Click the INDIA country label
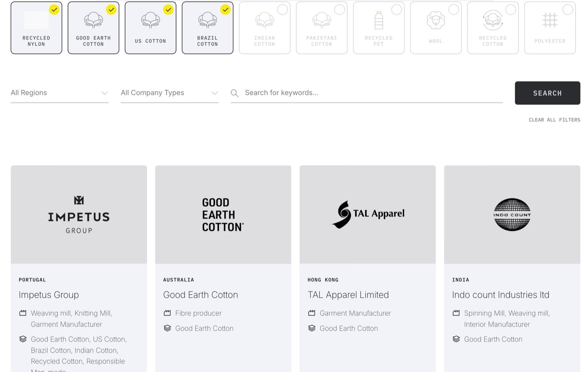This screenshot has height=372, width=588. point(460,280)
